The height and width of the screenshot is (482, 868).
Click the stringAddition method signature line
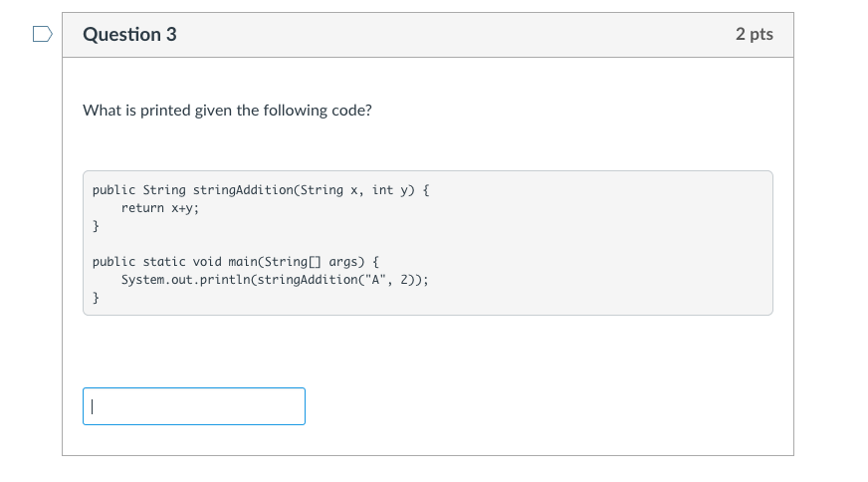pyautogui.click(x=260, y=189)
